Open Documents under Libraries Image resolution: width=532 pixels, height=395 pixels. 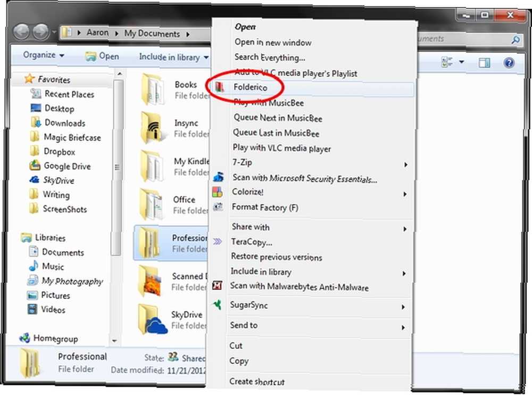pos(63,252)
